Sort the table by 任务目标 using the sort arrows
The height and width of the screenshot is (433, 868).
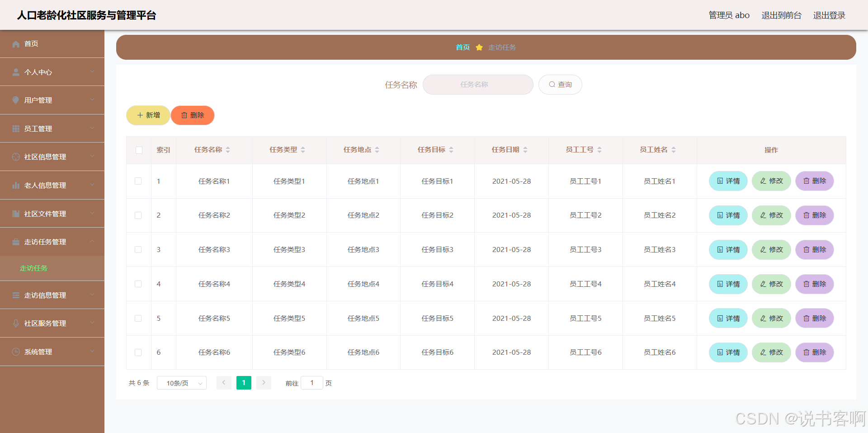coord(451,150)
